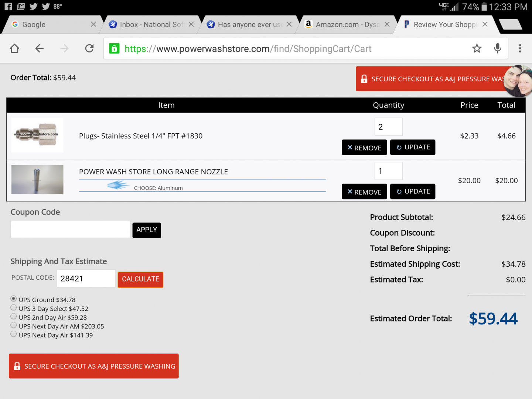
Task: Edit quantity field for Long Range Nozzle
Action: pyautogui.click(x=388, y=171)
